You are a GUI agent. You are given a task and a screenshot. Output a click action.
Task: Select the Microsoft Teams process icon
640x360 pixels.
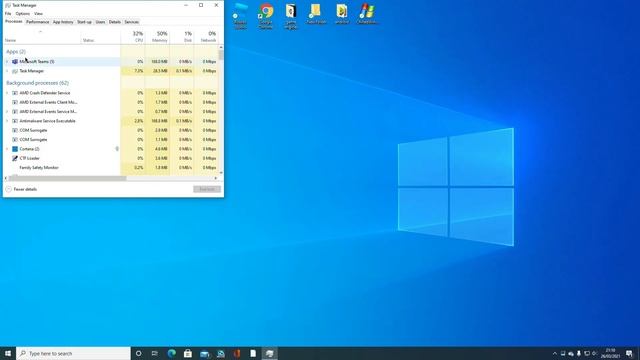click(x=15, y=62)
